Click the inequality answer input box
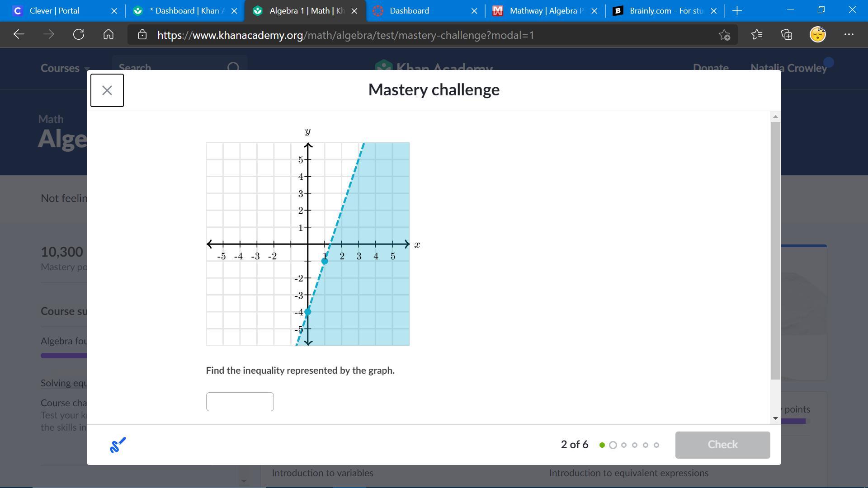This screenshot has height=488, width=868. point(240,402)
